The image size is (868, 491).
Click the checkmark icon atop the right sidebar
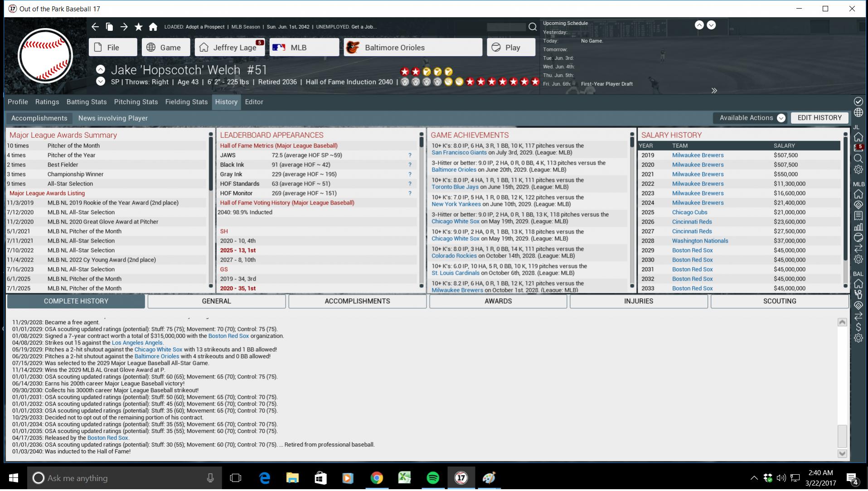pos(858,102)
